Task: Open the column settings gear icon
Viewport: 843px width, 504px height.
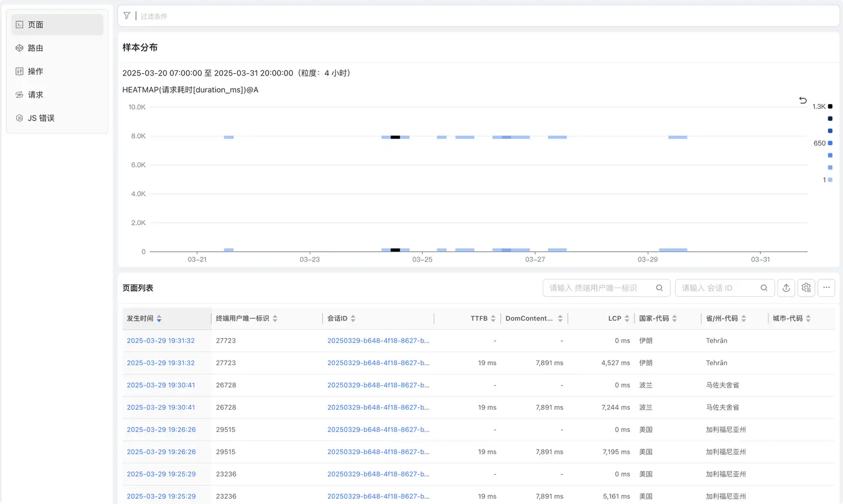Action: click(806, 288)
